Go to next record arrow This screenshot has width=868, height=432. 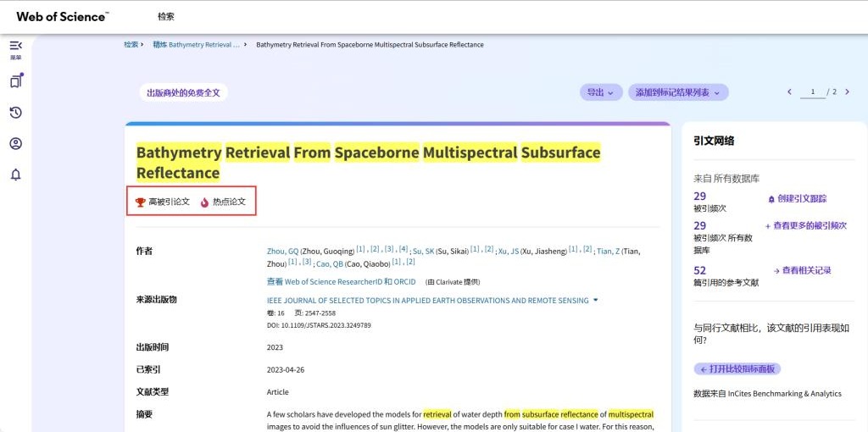(x=846, y=91)
